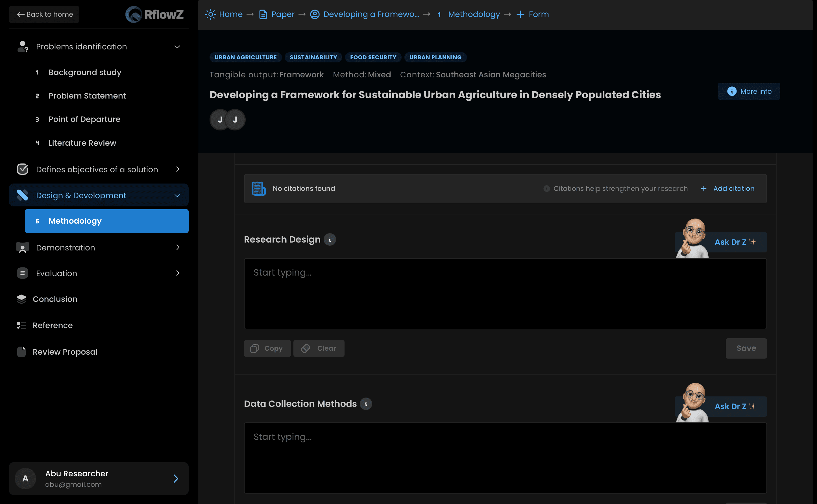Click the Research Design text area
This screenshot has height=504, width=817.
[505, 293]
